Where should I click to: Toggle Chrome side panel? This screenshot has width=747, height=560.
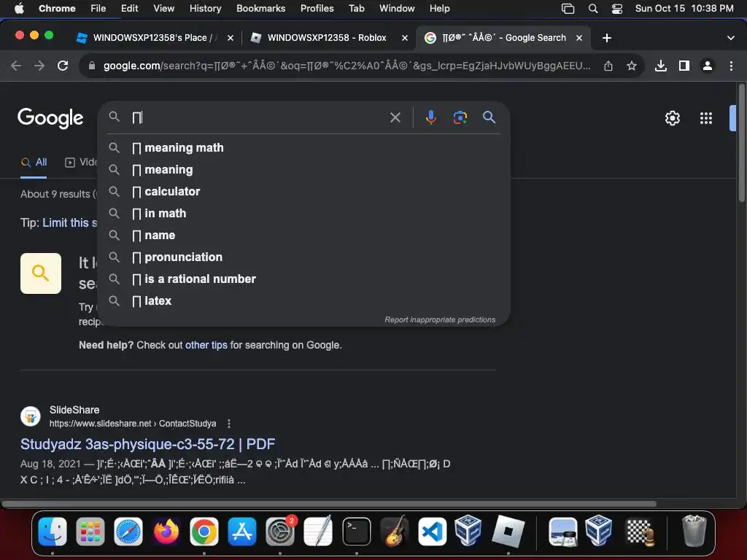click(x=684, y=66)
